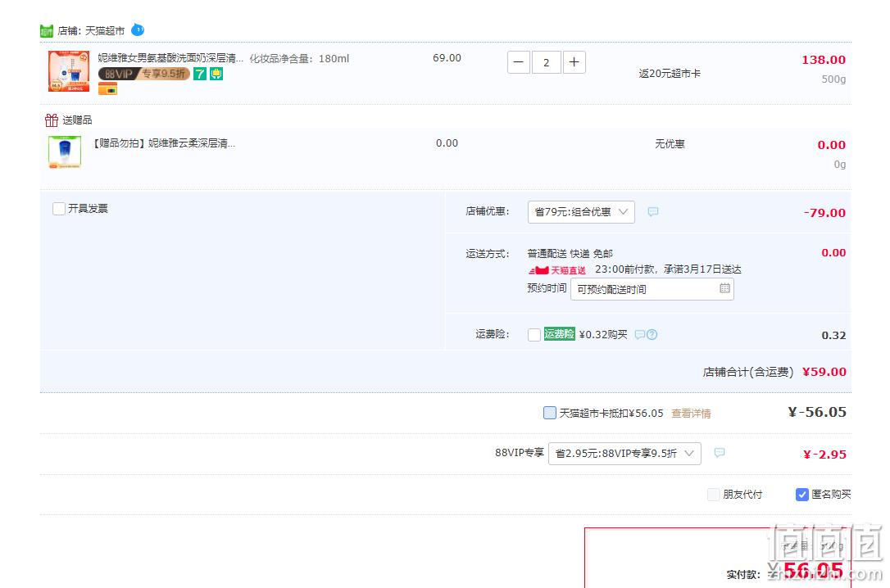
Task: Tick the 运费险 shipping insurance checkbox
Action: tap(534, 335)
